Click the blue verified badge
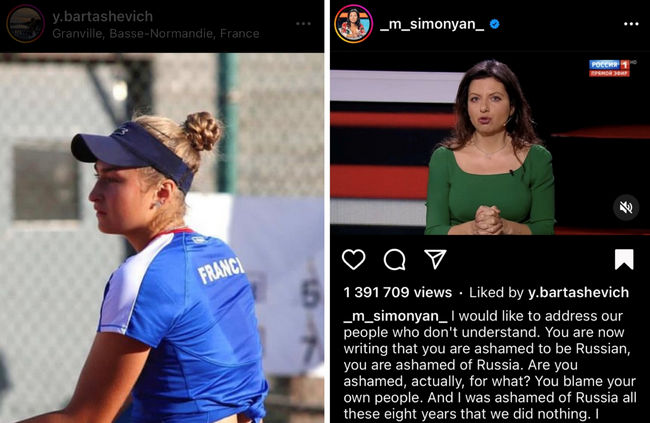This screenshot has height=423, width=650. click(x=494, y=24)
